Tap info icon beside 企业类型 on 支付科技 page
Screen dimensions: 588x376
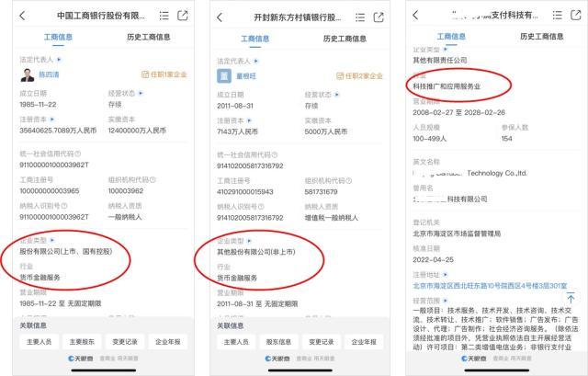coord(446,49)
